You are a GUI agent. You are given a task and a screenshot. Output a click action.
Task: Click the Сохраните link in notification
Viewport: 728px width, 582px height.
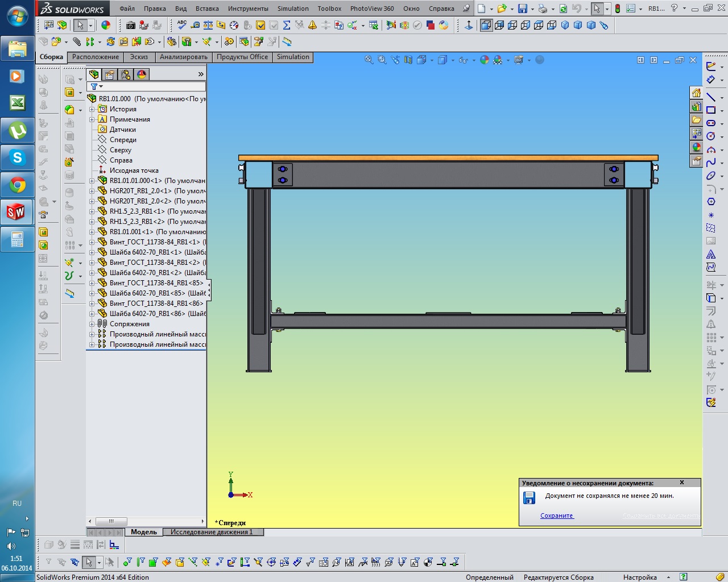(x=556, y=516)
